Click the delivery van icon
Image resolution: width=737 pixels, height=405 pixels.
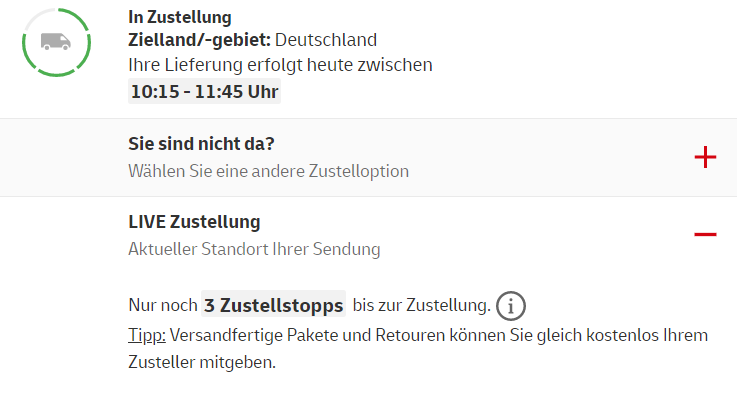[56, 41]
